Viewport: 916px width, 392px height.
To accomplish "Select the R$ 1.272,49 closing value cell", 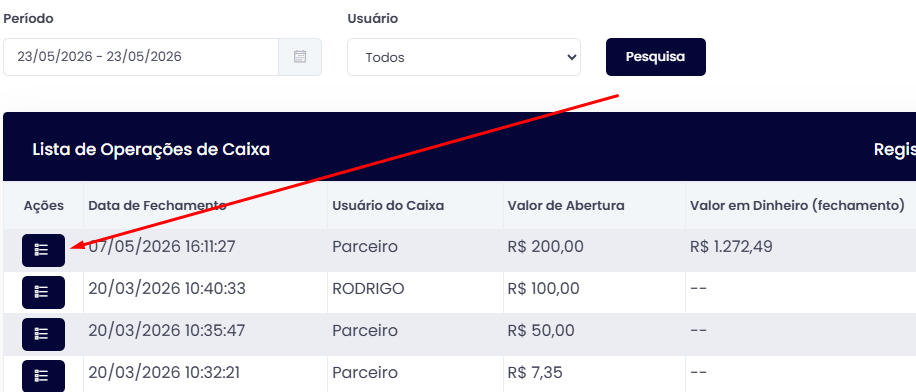I will 731,247.
